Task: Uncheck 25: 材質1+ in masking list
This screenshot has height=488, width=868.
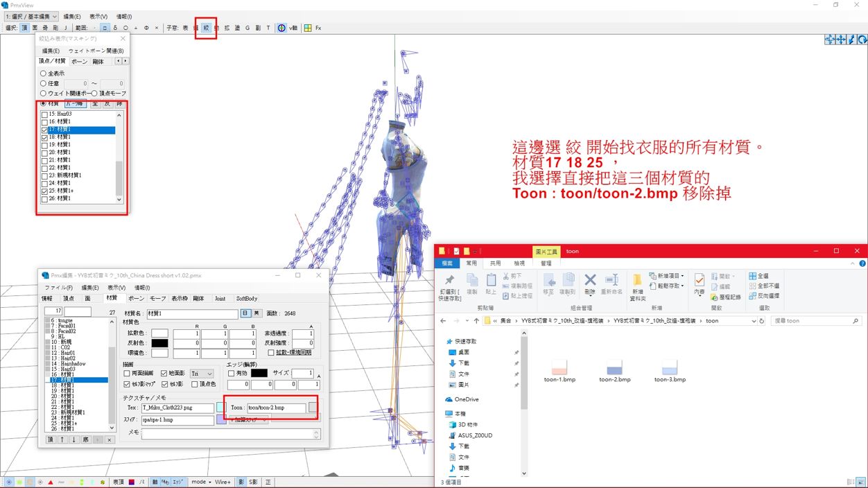Action: tap(45, 191)
